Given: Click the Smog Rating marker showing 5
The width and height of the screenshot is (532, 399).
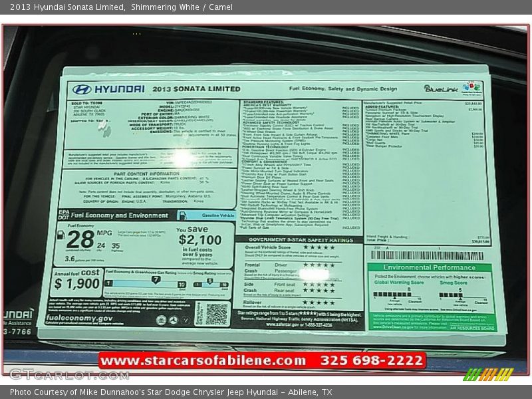Looking at the screenshot, I should (x=210, y=281).
